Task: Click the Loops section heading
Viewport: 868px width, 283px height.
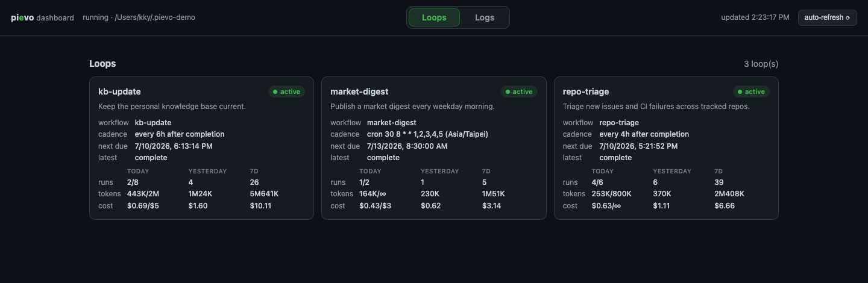Action: click(x=102, y=63)
